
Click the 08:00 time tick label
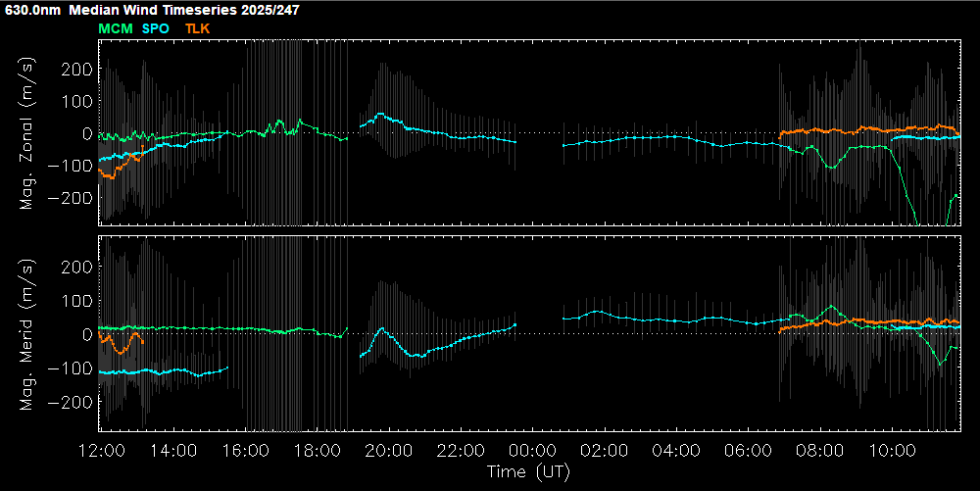point(820,451)
